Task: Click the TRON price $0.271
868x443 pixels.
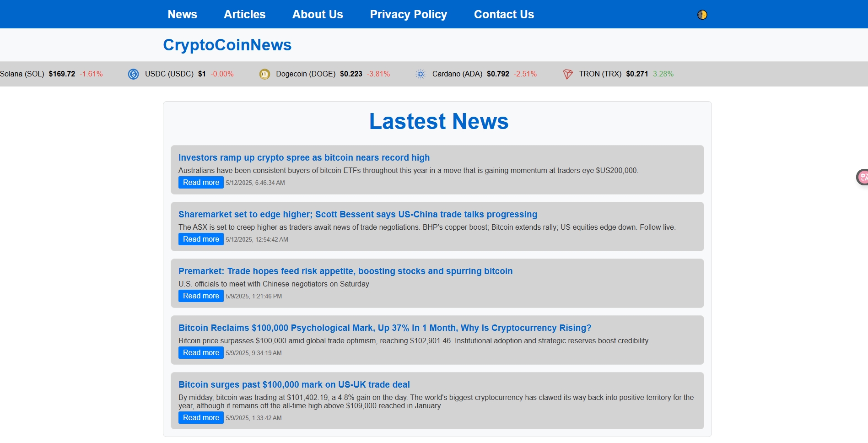Action: point(637,74)
